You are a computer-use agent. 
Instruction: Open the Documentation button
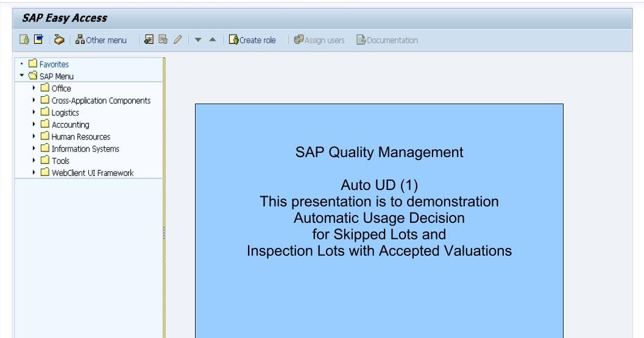pyautogui.click(x=387, y=40)
